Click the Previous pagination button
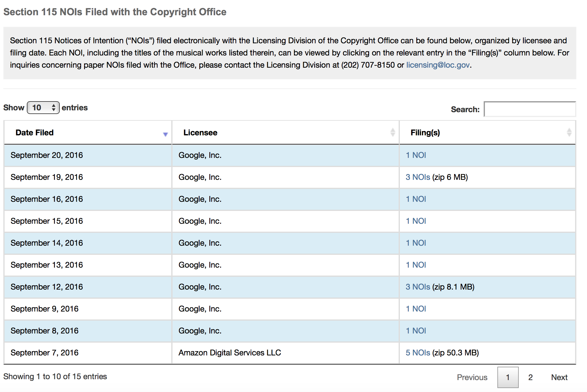The height and width of the screenshot is (392, 587). (x=472, y=377)
